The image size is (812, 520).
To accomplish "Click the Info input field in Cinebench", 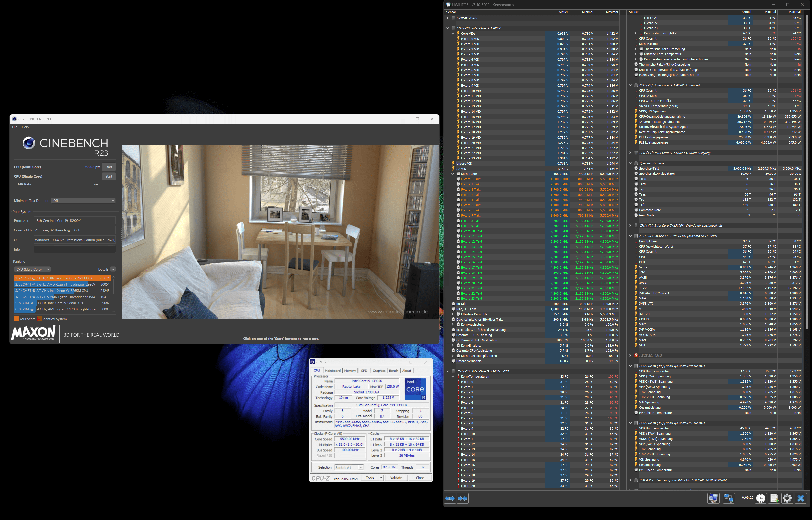I will pyautogui.click(x=75, y=249).
